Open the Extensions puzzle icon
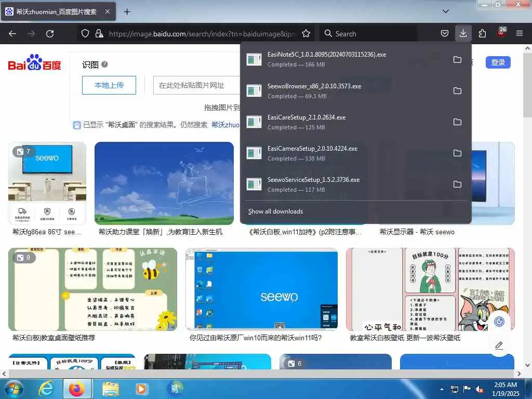The height and width of the screenshot is (399, 532). coord(482,34)
